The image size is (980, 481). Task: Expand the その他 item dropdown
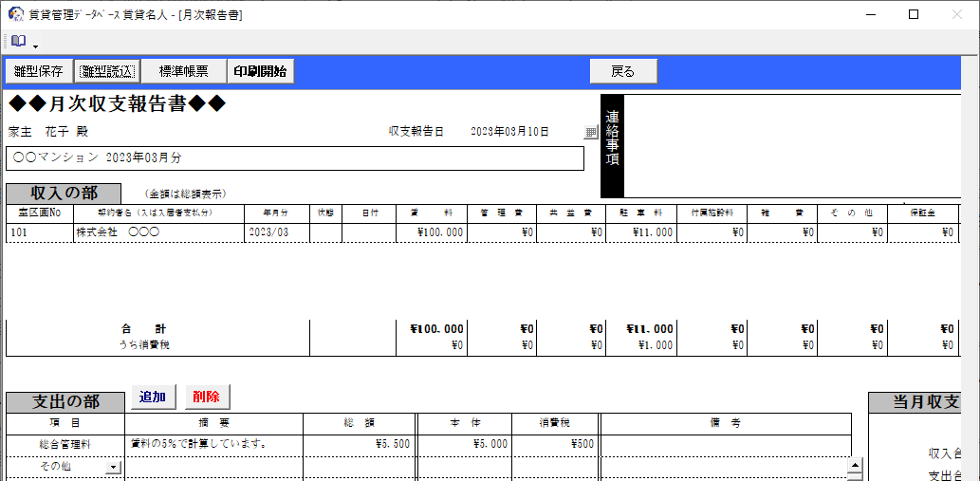pyautogui.click(x=114, y=467)
